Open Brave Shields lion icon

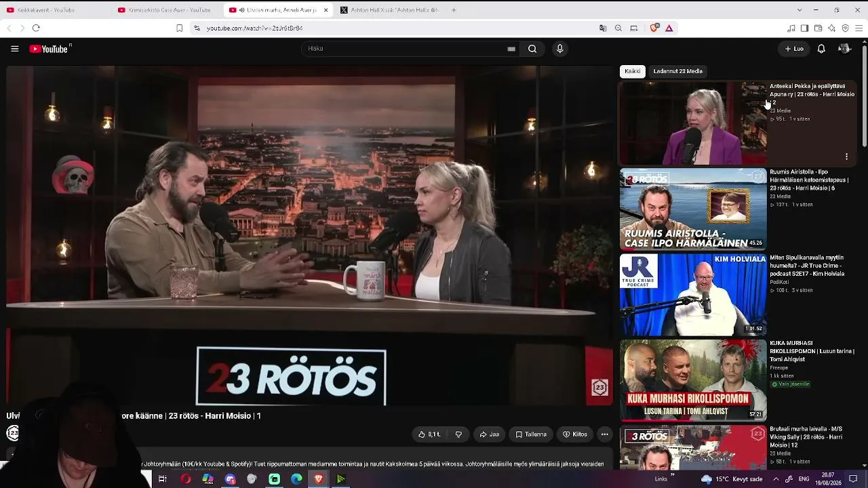(654, 28)
